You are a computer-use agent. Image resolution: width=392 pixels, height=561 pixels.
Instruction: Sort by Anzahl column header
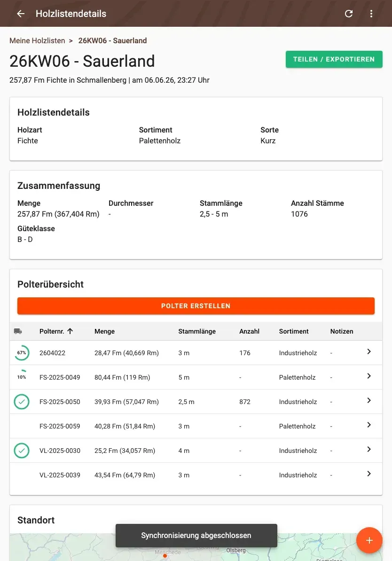(249, 331)
